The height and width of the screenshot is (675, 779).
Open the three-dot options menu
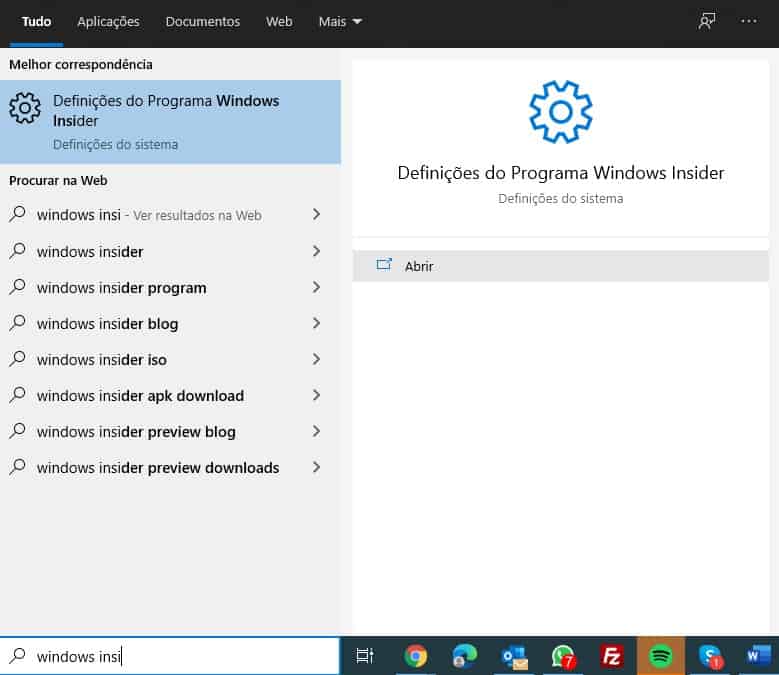tap(749, 21)
